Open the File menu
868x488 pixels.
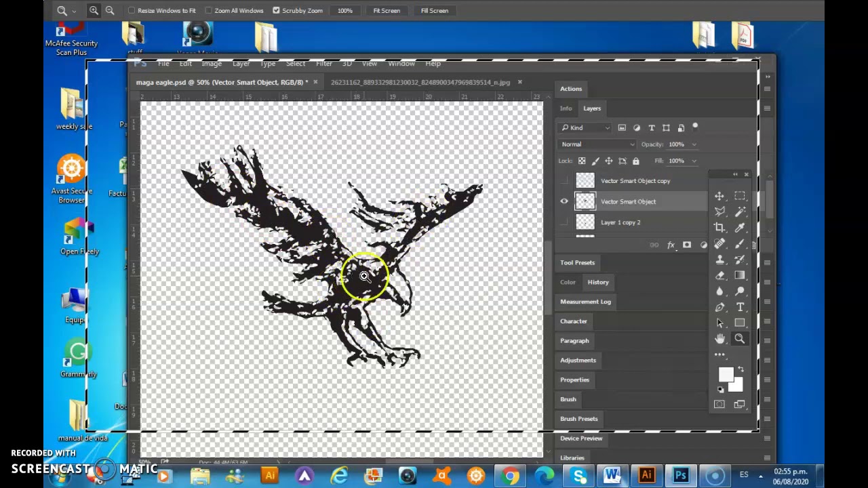163,64
